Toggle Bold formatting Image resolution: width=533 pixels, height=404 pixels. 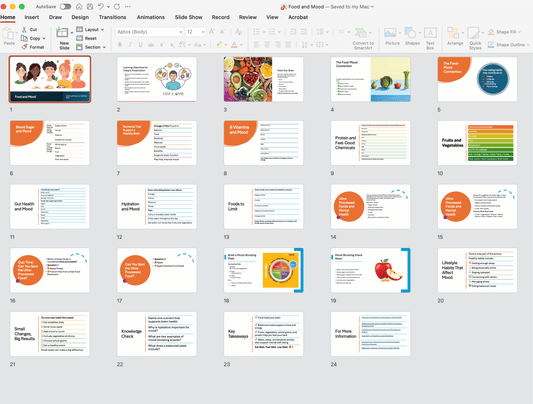pyautogui.click(x=120, y=45)
